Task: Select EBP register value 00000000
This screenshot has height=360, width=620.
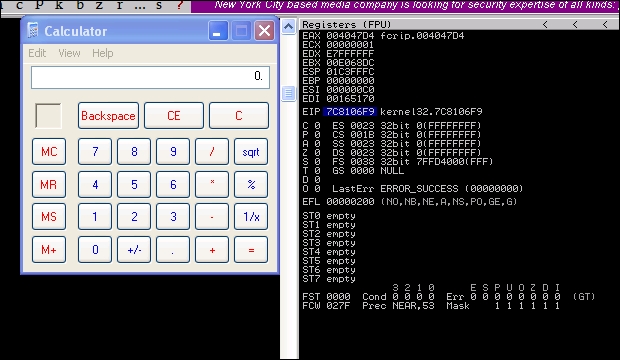Action: [x=350, y=81]
